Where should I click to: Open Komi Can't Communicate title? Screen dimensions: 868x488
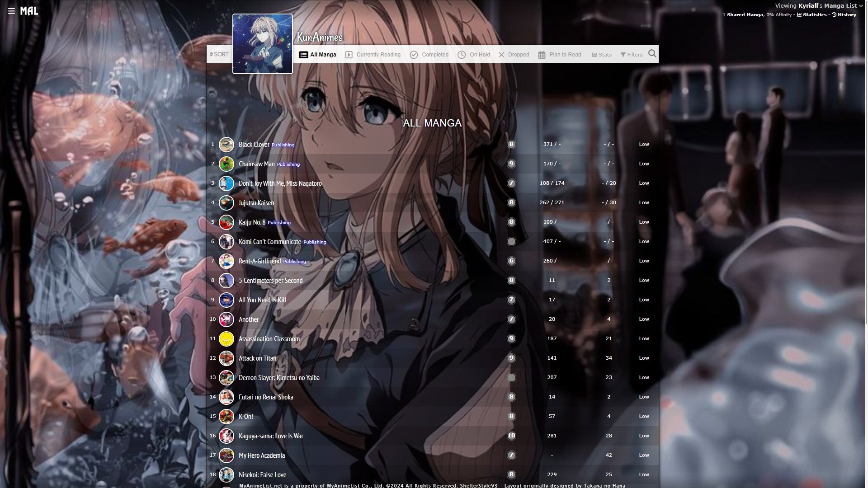pyautogui.click(x=270, y=242)
